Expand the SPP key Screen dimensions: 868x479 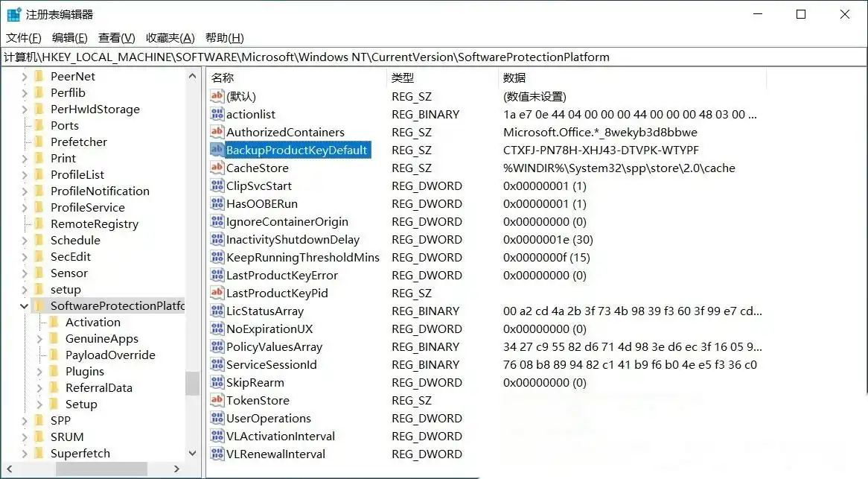tap(25, 420)
